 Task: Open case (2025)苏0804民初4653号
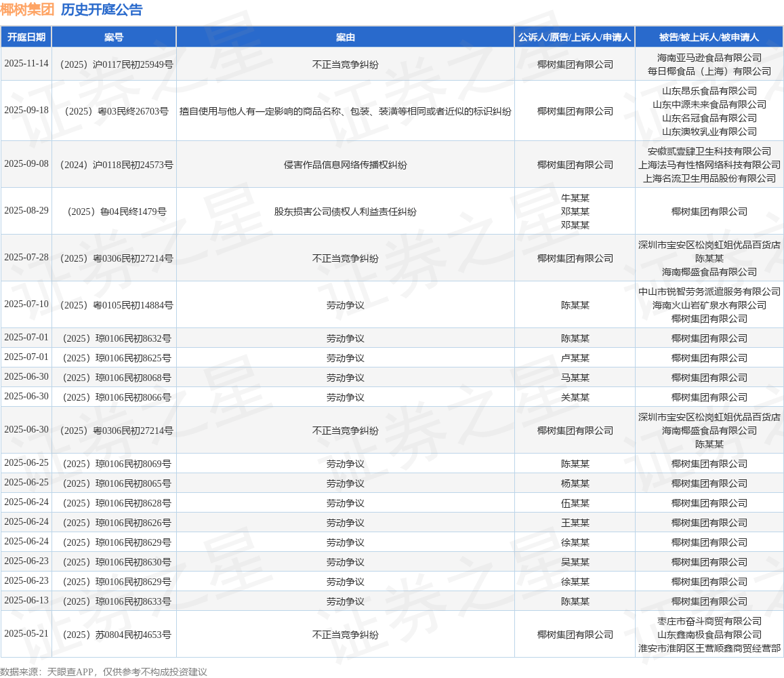114,635
